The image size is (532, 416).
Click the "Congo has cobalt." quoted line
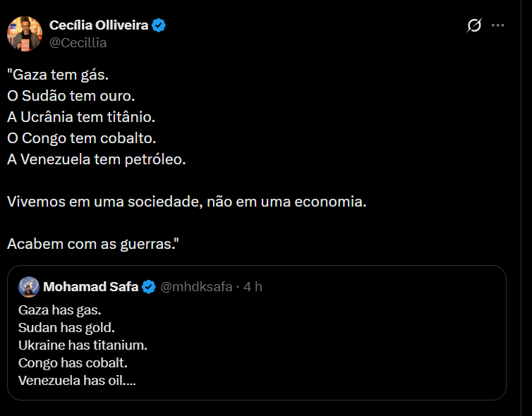(x=73, y=363)
